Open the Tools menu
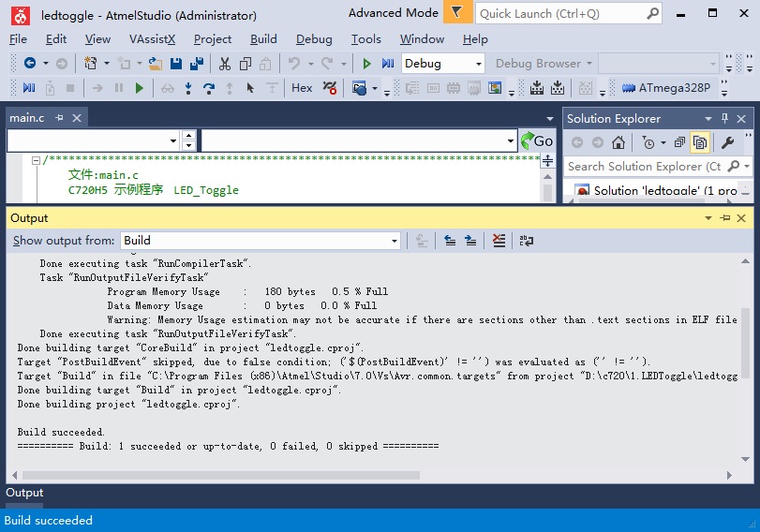The image size is (760, 532). tap(366, 39)
